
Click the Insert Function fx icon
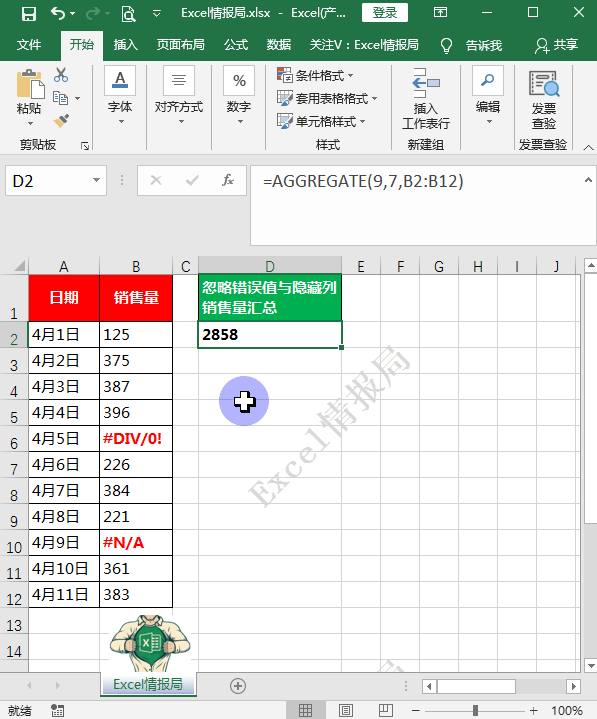click(228, 180)
